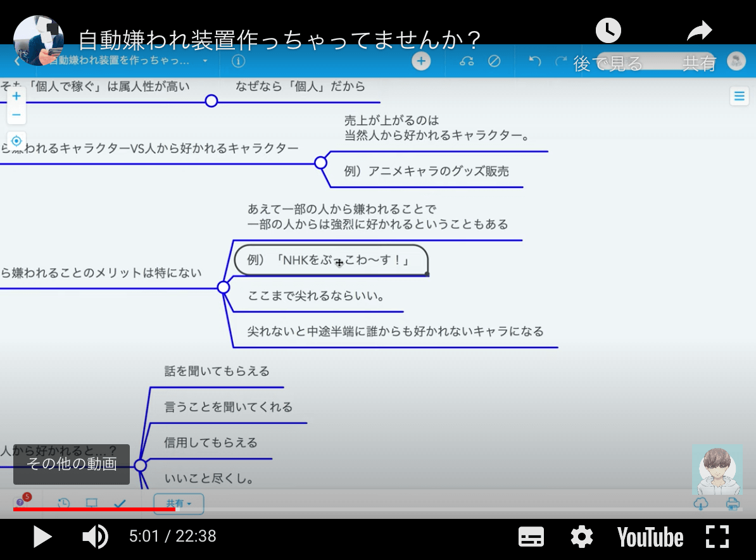This screenshot has height=560, width=756.
Task: Click Watch Later clock icon
Action: (608, 31)
